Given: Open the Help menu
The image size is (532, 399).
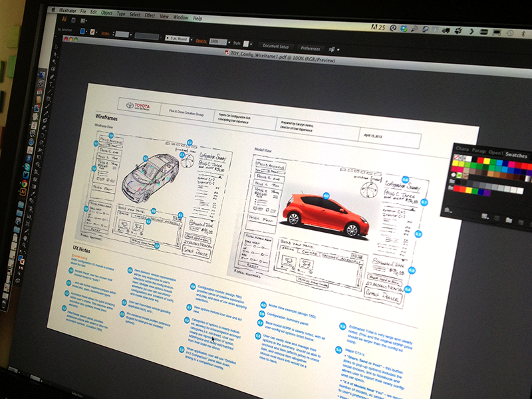Looking at the screenshot, I should point(198,19).
